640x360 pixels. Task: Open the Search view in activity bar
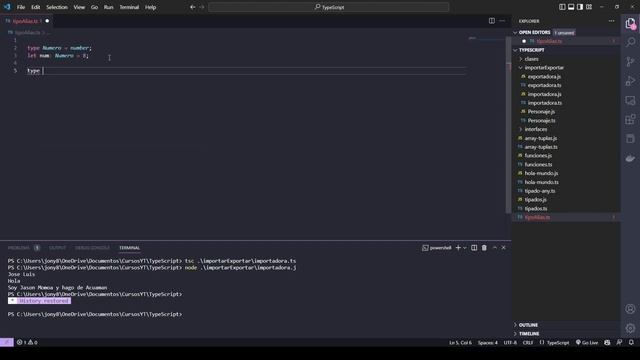coord(630,42)
